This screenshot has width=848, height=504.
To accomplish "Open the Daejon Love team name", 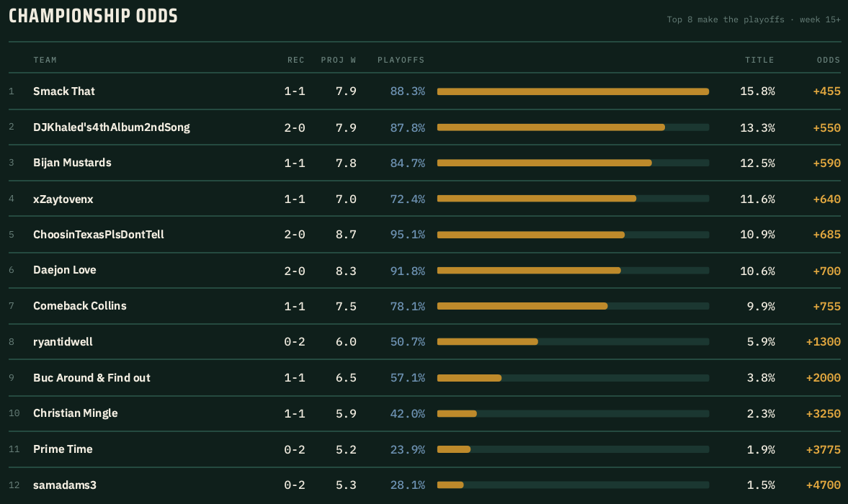I will 64,270.
